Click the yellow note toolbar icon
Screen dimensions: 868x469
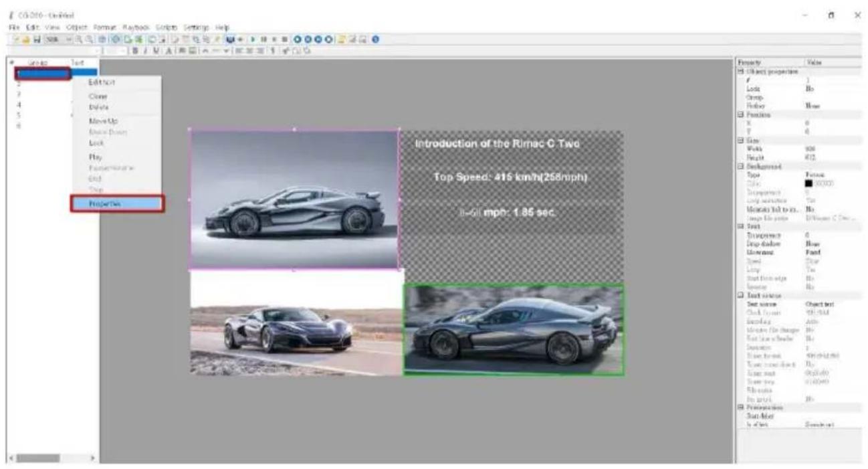[341, 39]
